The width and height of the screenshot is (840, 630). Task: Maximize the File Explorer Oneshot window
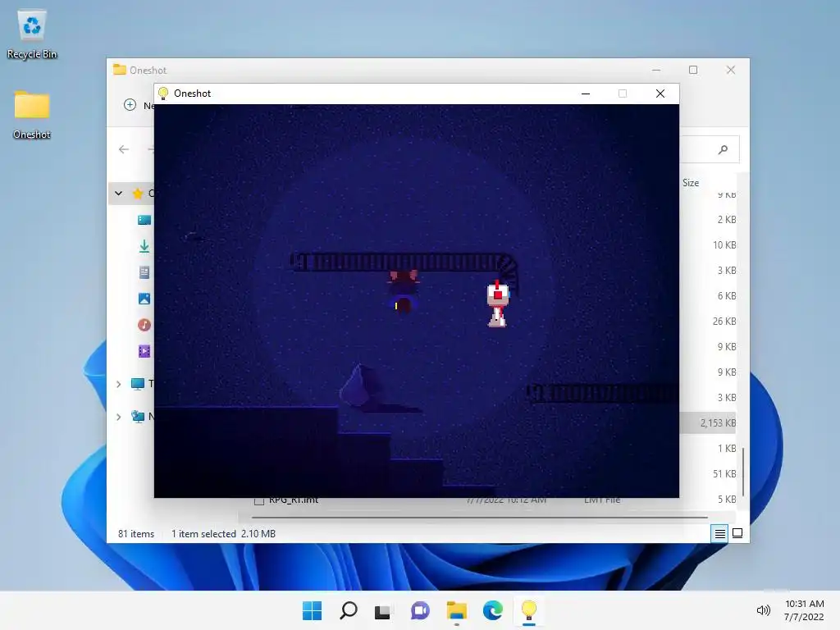coord(693,70)
